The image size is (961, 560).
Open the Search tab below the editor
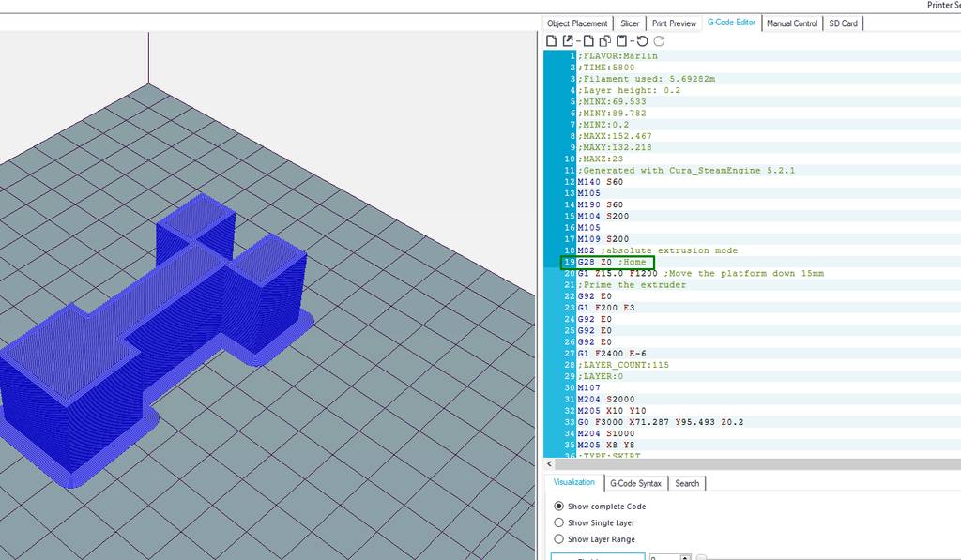click(x=687, y=483)
